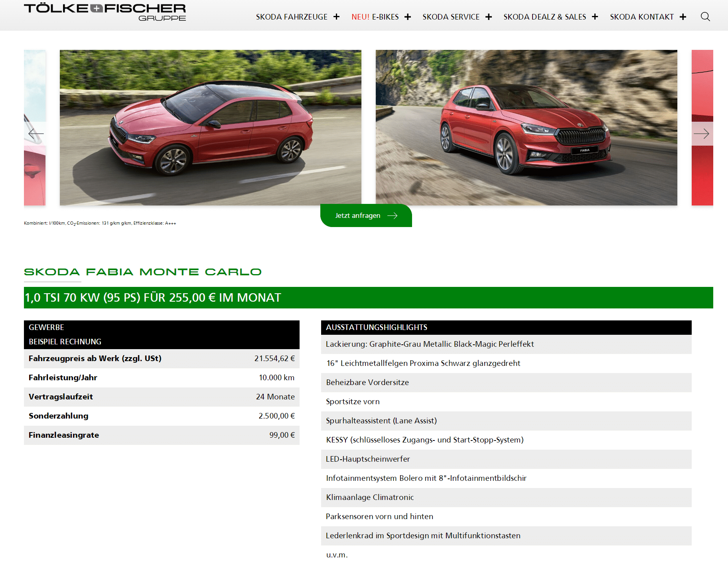The height and width of the screenshot is (563, 728).
Task: Expand Skoda Dealz & Sales plus sign
Action: point(595,17)
